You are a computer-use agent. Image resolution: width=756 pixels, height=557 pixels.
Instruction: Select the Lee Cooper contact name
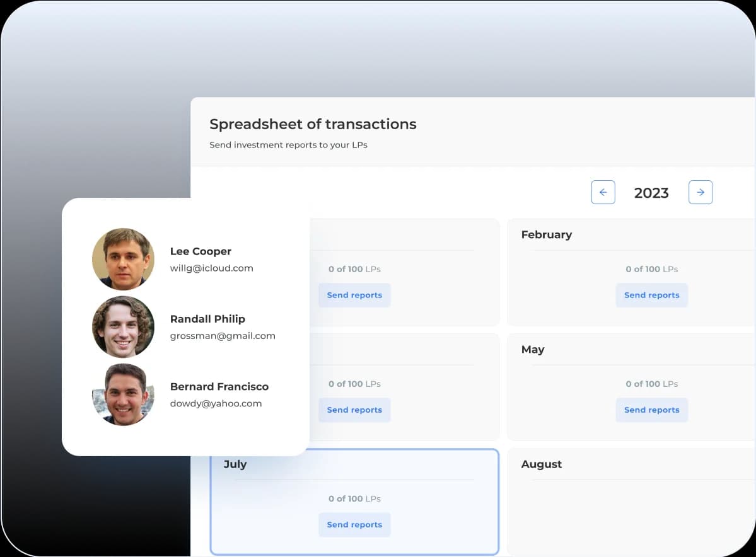201,251
